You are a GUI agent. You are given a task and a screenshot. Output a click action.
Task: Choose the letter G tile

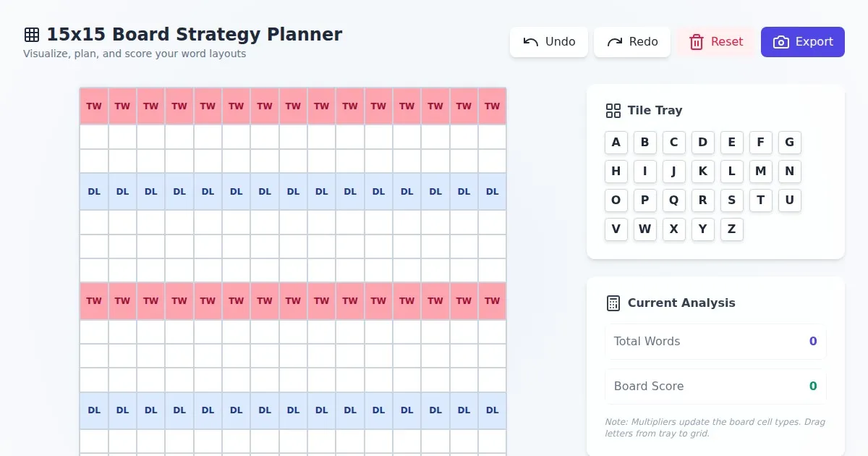[790, 143]
